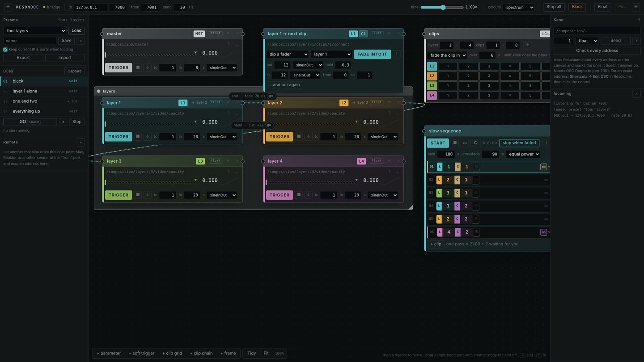
Task: Click the layer 2 opacity fader
Action: 312,123
